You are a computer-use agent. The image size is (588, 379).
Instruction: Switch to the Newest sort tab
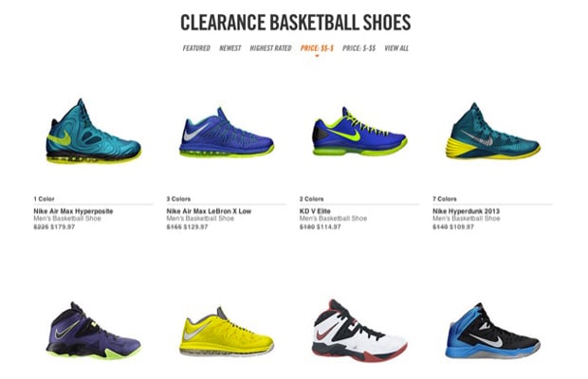[x=230, y=48]
